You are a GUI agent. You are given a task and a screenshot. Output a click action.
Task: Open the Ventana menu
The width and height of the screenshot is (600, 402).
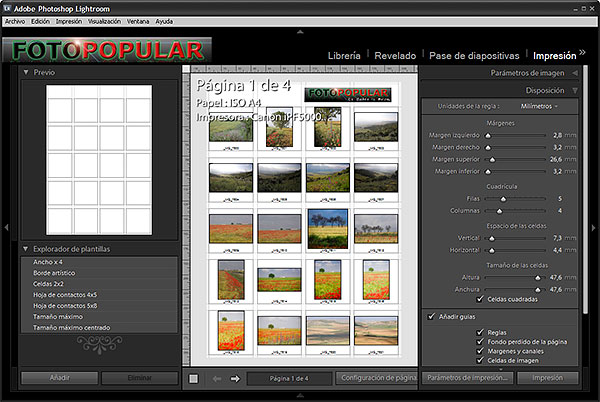pos(138,21)
